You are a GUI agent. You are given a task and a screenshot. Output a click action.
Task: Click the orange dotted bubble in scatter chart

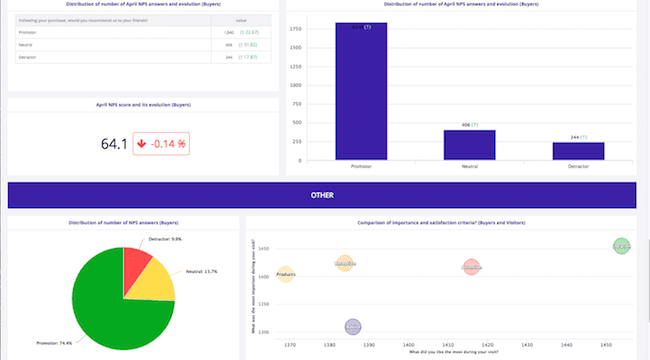(345, 263)
